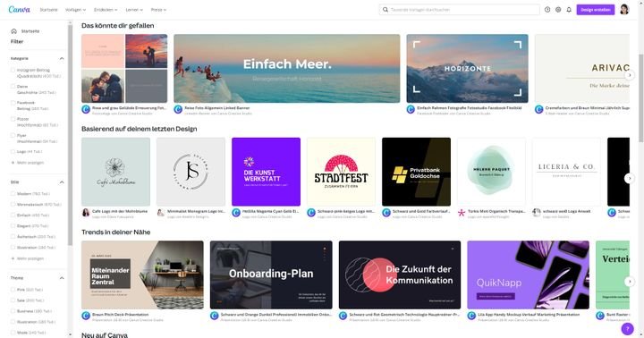Image resolution: width=644 pixels, height=338 pixels.
Task: Click creator badge under Rosa und grau collage
Action: (x=86, y=109)
